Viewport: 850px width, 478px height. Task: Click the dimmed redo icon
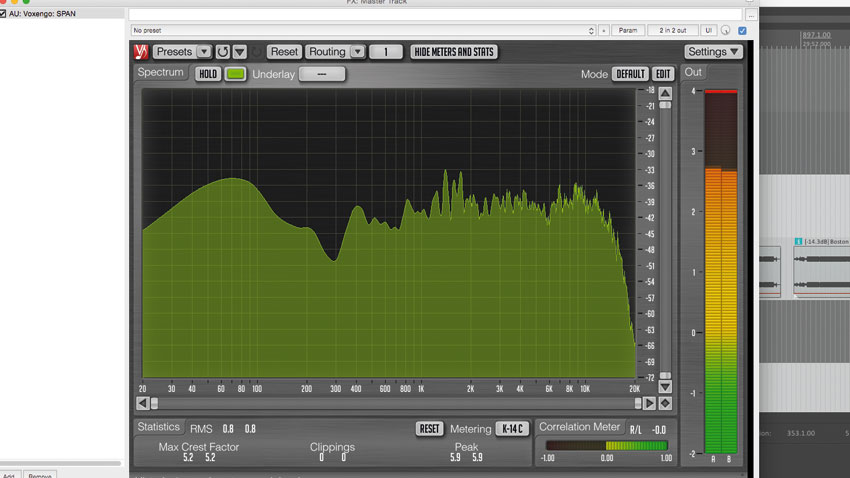tap(257, 52)
